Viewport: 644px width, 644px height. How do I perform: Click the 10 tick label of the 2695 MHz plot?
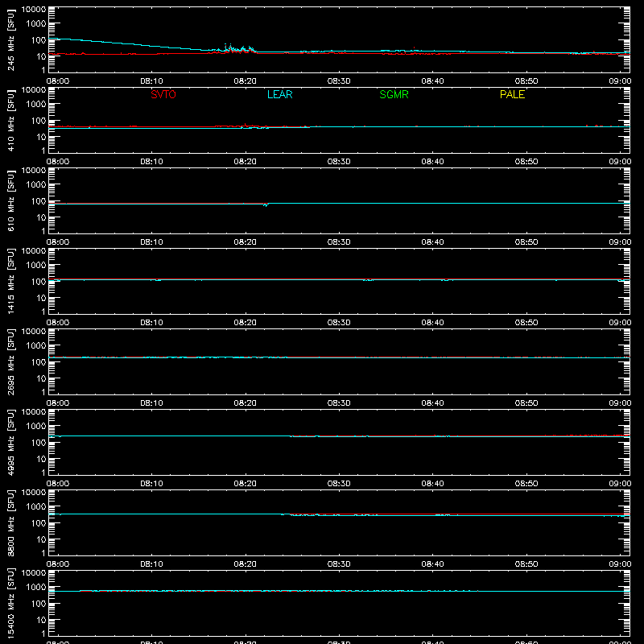[41, 378]
